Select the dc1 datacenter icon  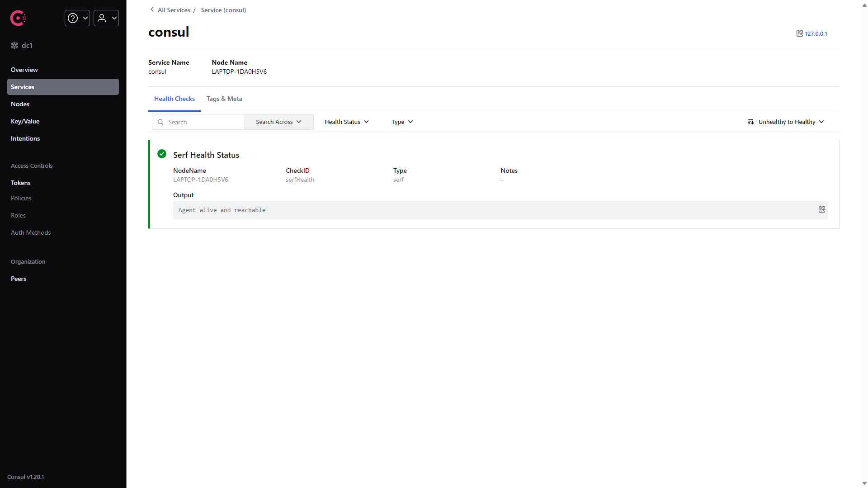point(14,45)
